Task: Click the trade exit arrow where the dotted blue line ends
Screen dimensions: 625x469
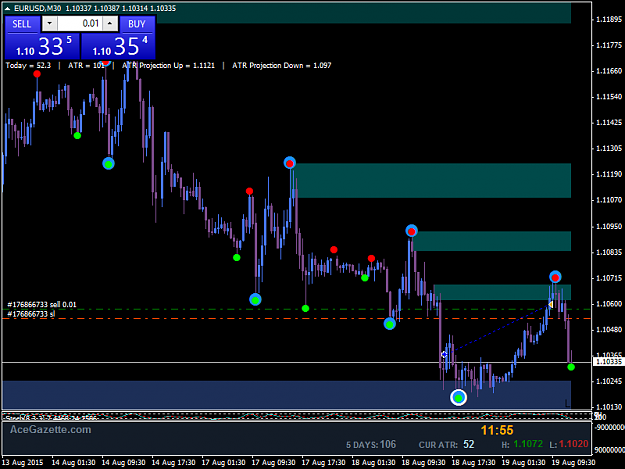Action: 550,304
